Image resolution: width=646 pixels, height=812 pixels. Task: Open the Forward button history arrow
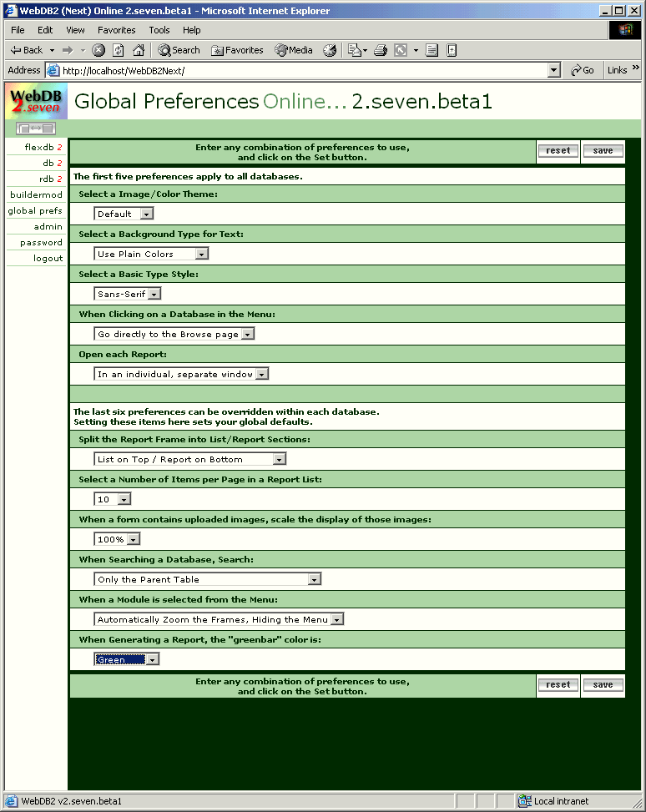[83, 50]
